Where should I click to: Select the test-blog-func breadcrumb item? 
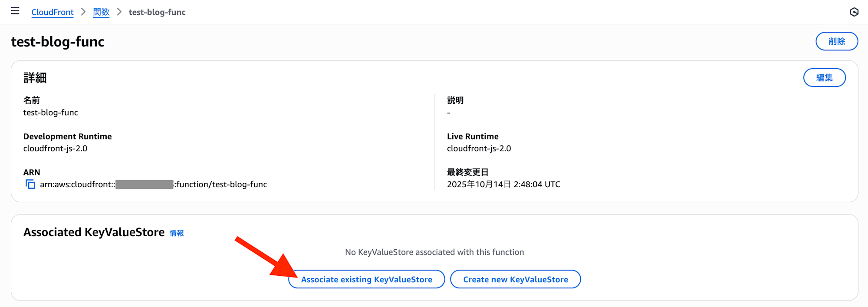click(157, 12)
